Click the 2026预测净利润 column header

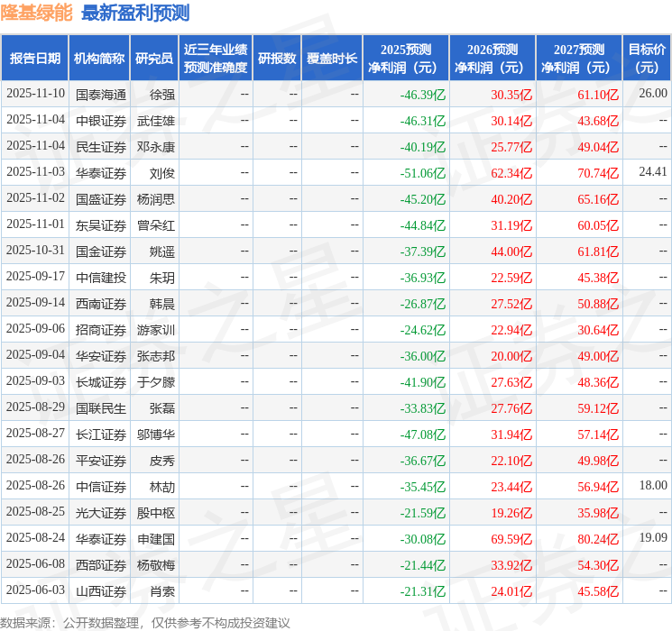[x=492, y=59]
